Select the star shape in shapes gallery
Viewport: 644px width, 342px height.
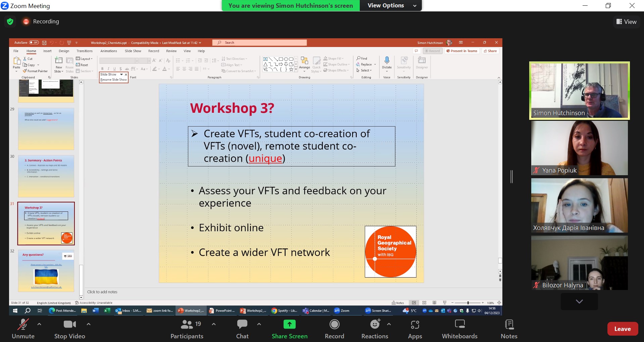[x=291, y=69]
